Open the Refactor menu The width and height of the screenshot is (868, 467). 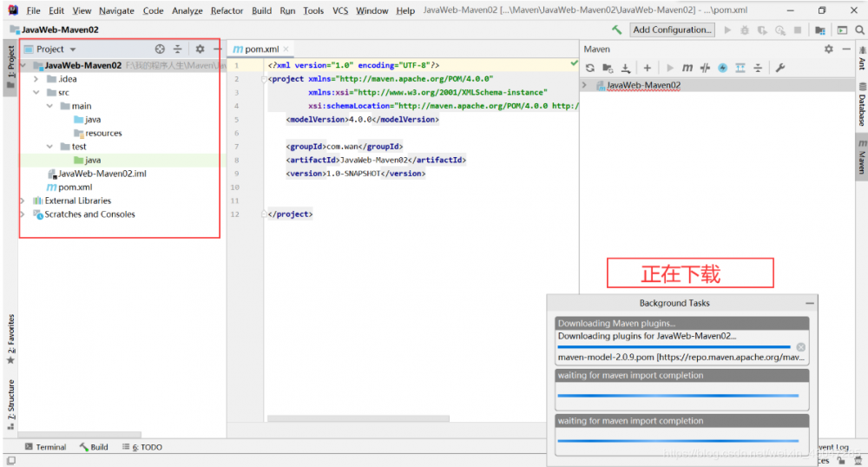tap(227, 10)
